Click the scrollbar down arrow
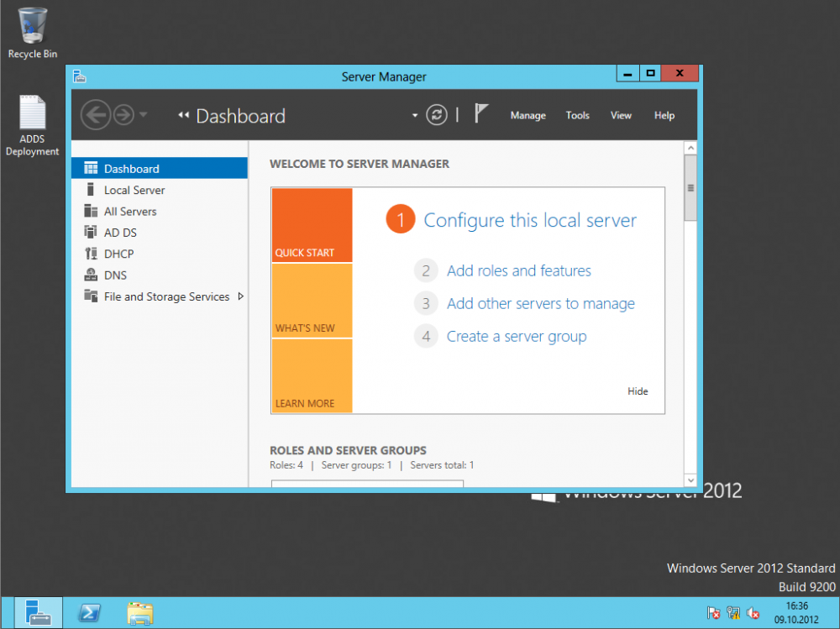The width and height of the screenshot is (840, 629). (690, 480)
